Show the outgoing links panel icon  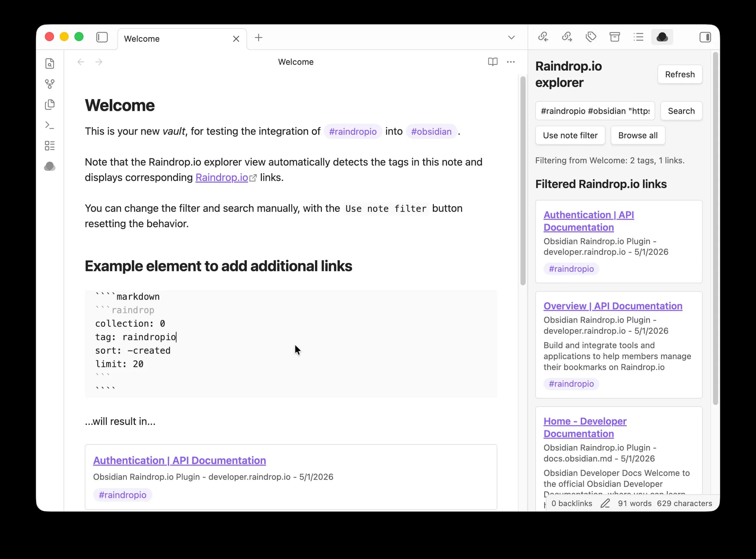click(567, 37)
